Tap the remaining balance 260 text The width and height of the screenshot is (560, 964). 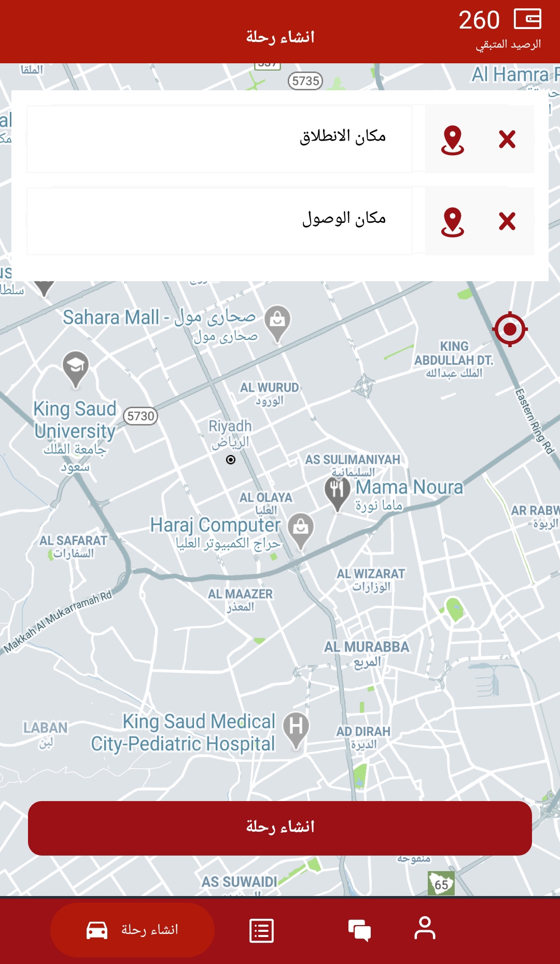[479, 20]
